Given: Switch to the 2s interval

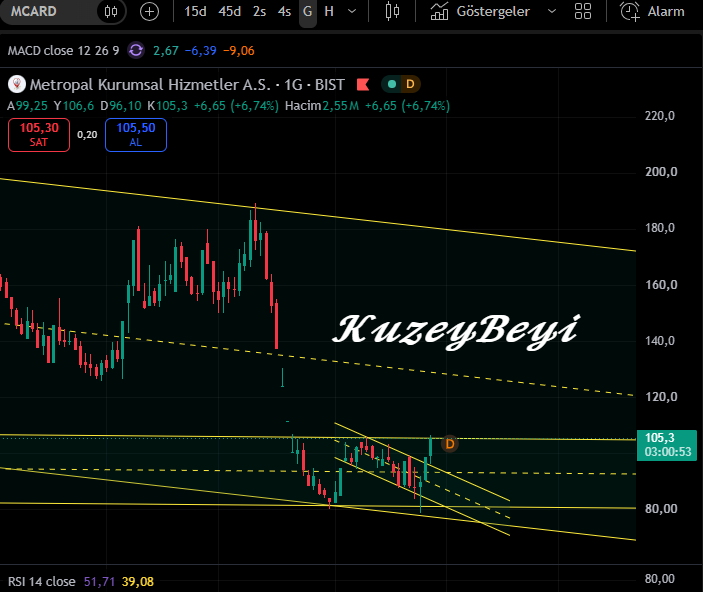Looking at the screenshot, I should point(259,11).
